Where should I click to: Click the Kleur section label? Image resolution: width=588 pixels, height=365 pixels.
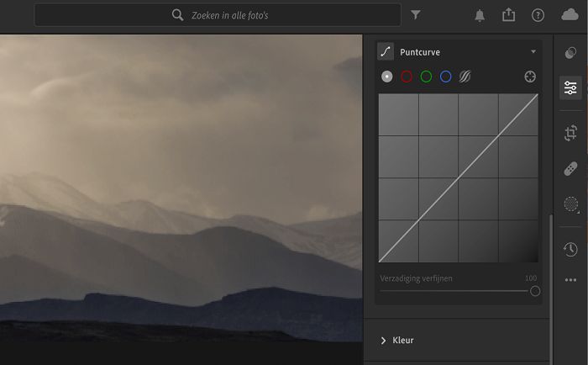(x=402, y=341)
